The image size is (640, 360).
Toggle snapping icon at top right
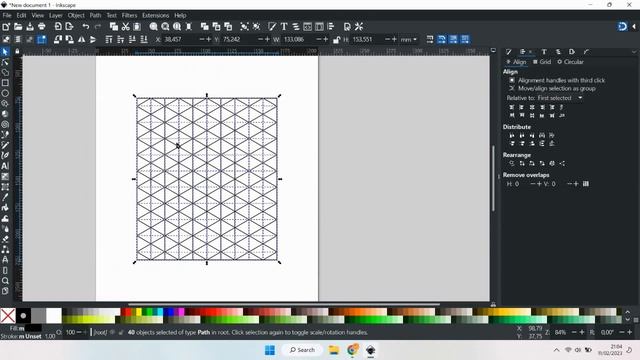click(x=622, y=27)
